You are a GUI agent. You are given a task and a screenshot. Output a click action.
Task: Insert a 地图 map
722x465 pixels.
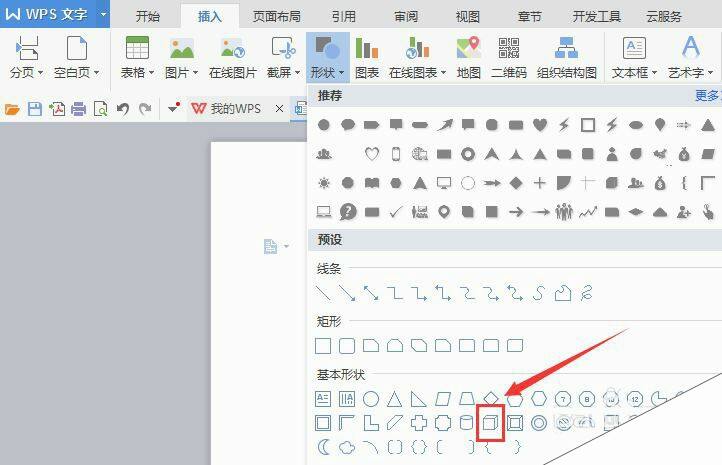point(469,58)
